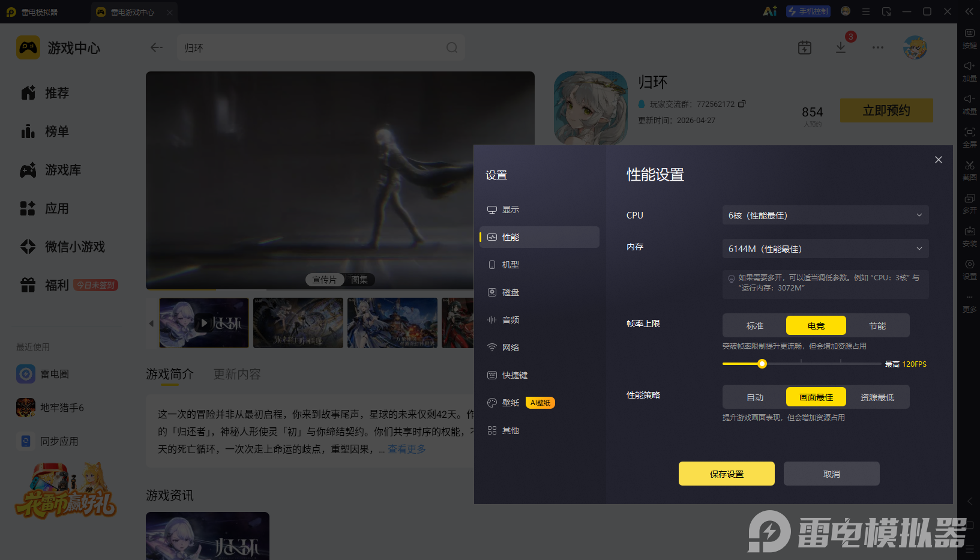Launch 地牢猎手6 from recently used
This screenshot has width=980, height=560.
(x=50, y=408)
